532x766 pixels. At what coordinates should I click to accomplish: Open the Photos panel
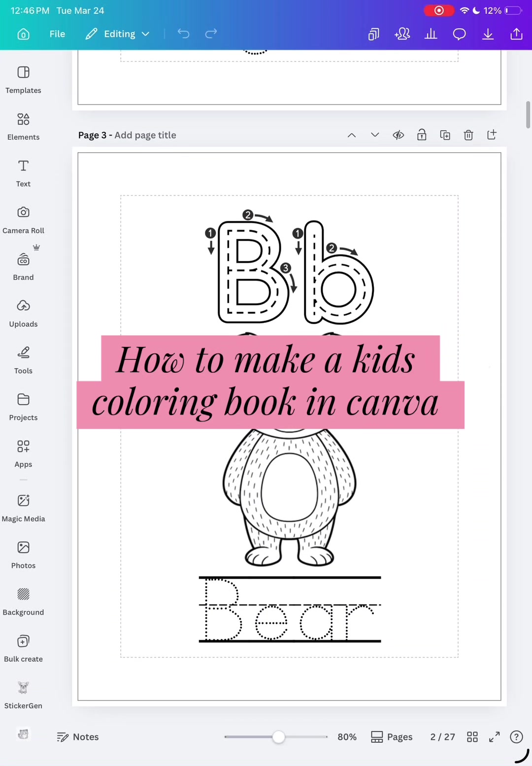[x=23, y=555]
